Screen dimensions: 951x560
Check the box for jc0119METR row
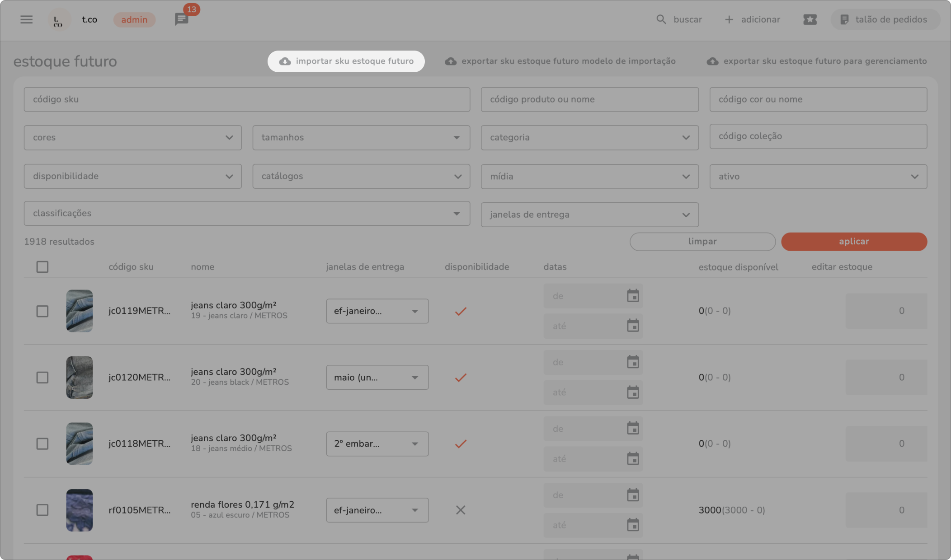click(x=42, y=311)
